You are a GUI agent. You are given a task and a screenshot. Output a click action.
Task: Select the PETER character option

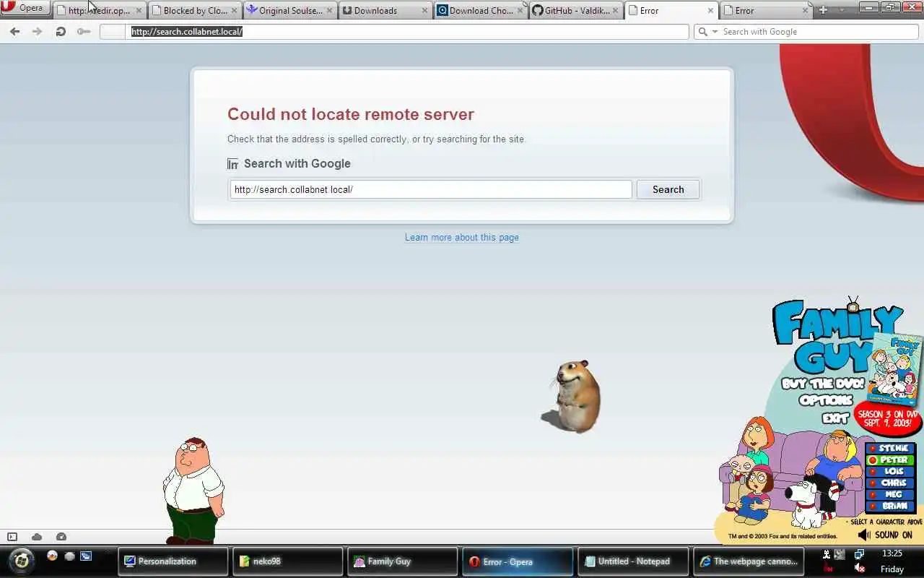pos(890,460)
